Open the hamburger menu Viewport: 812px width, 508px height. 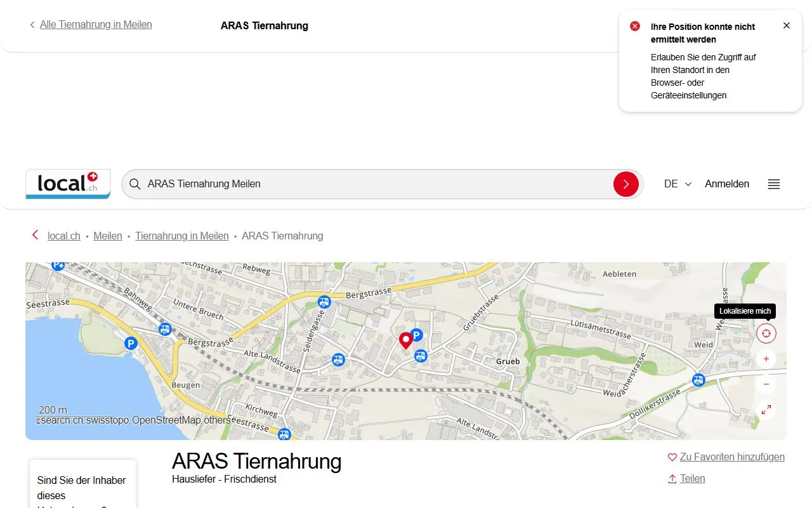click(773, 184)
